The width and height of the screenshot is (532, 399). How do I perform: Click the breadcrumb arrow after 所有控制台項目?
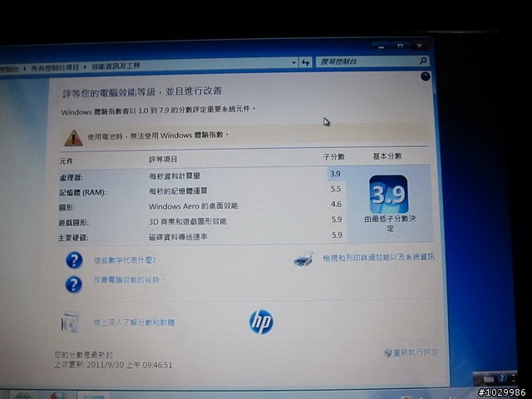(85, 67)
